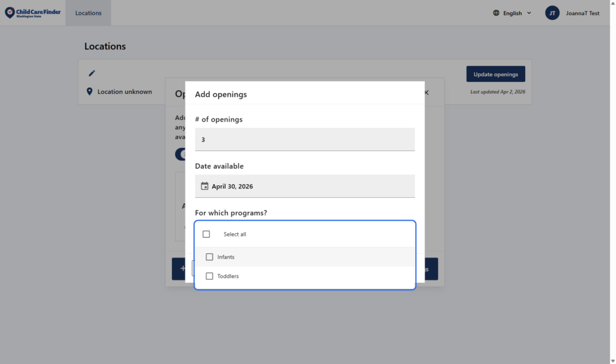Viewport: 616px width, 364px height.
Task: Click the Add openings dialog title
Action: [x=221, y=94]
